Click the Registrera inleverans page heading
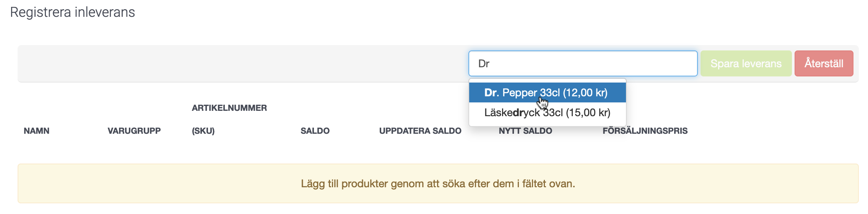Image resolution: width=868 pixels, height=214 pixels. tap(72, 12)
